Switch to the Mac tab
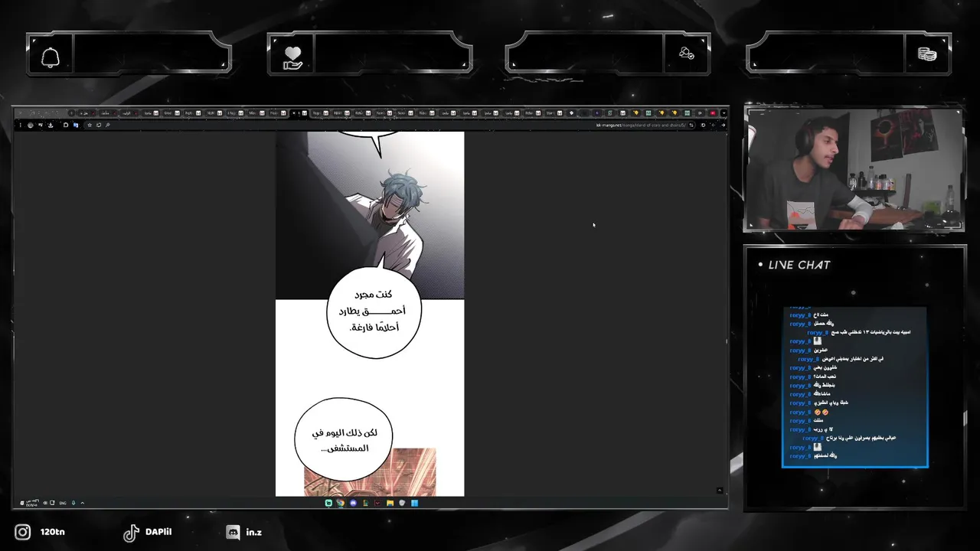 (x=255, y=113)
